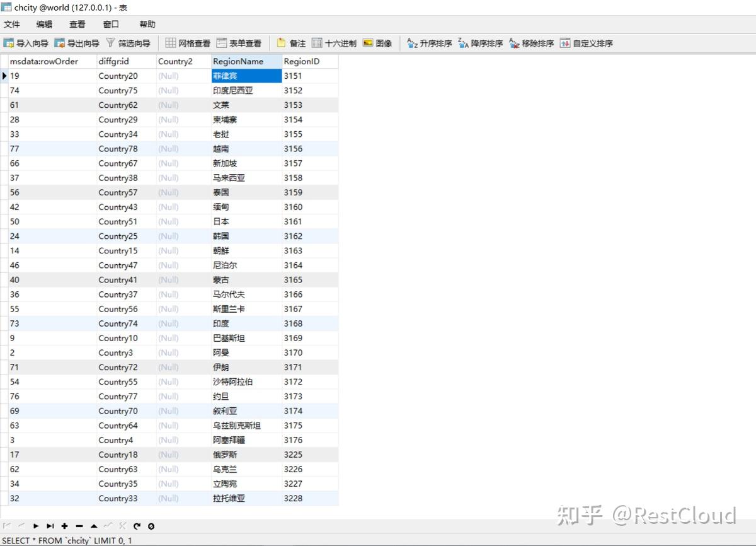Sort records ascending with 升序排序
Screen dimensions: 756x546
(x=428, y=43)
